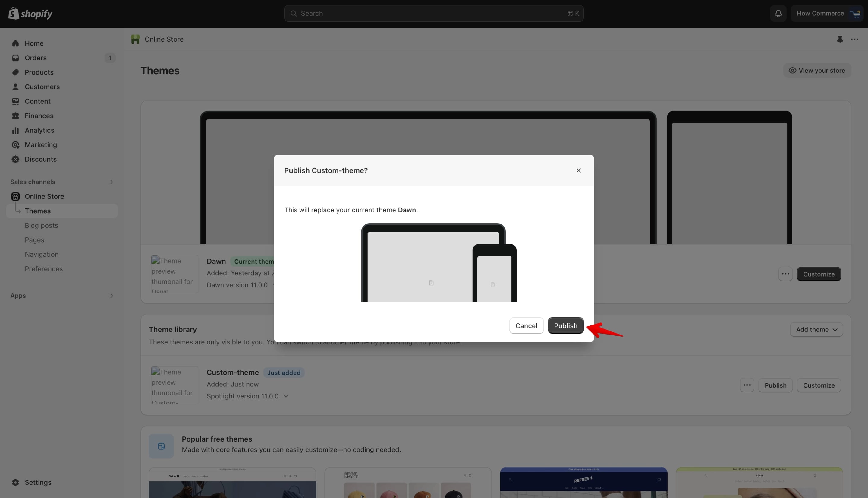Image resolution: width=868 pixels, height=498 pixels.
Task: Click View your store button
Action: (817, 71)
